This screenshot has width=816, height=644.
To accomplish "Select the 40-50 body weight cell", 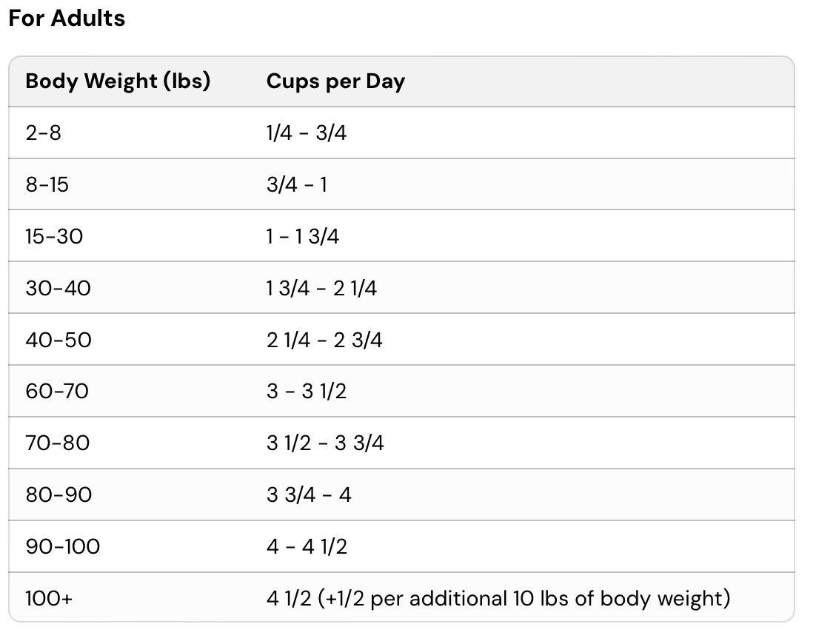I will click(x=58, y=340).
